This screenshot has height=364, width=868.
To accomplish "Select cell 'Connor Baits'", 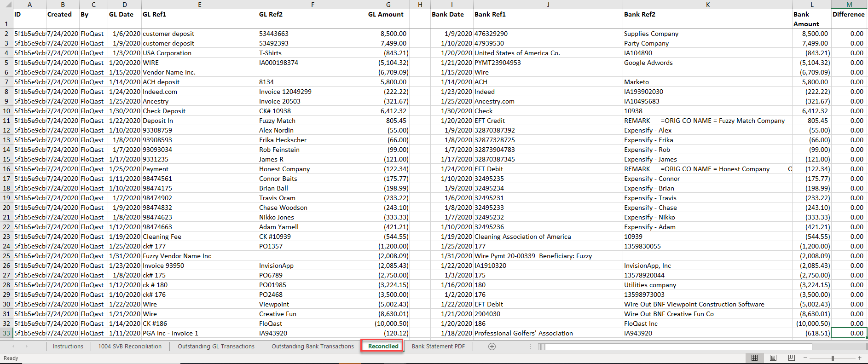I will tap(312, 179).
